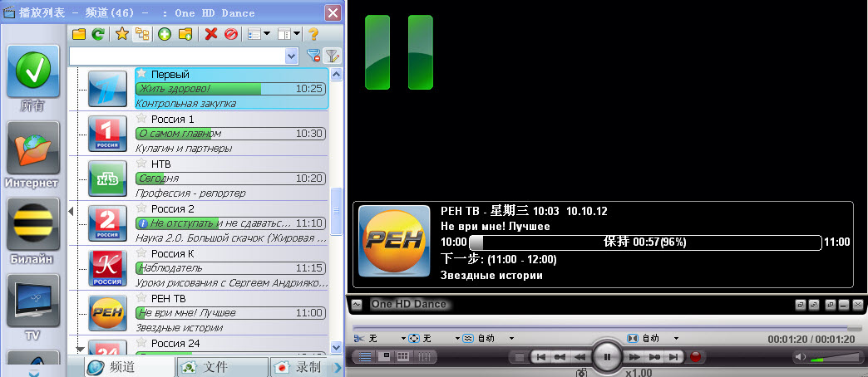
Task: Open the equalizer sliders button
Action: tap(423, 357)
